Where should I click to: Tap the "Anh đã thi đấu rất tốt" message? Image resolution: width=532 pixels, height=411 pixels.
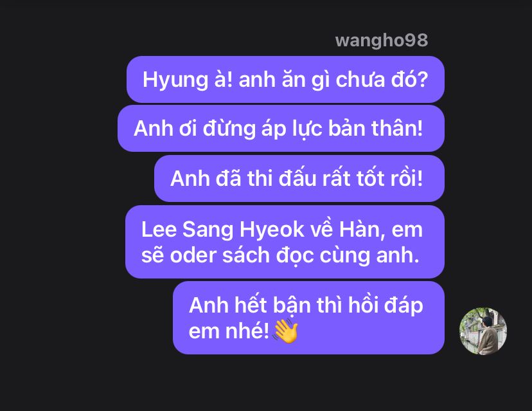(299, 178)
